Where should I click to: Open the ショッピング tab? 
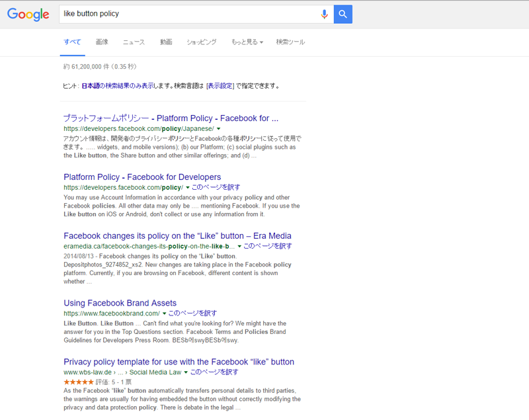pyautogui.click(x=202, y=42)
